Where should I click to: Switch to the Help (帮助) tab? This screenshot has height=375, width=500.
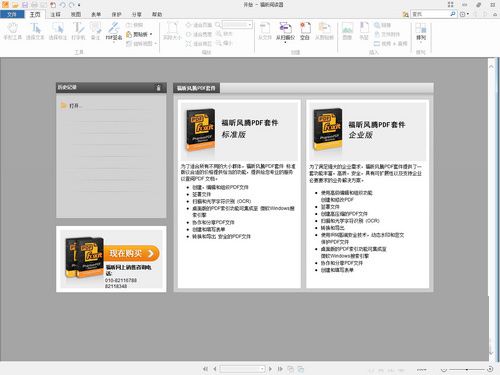tap(157, 14)
